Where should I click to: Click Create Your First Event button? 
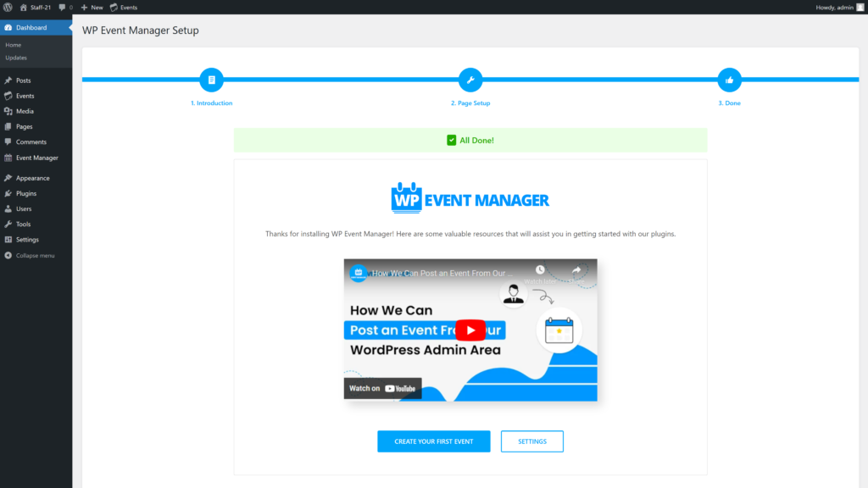click(x=434, y=441)
